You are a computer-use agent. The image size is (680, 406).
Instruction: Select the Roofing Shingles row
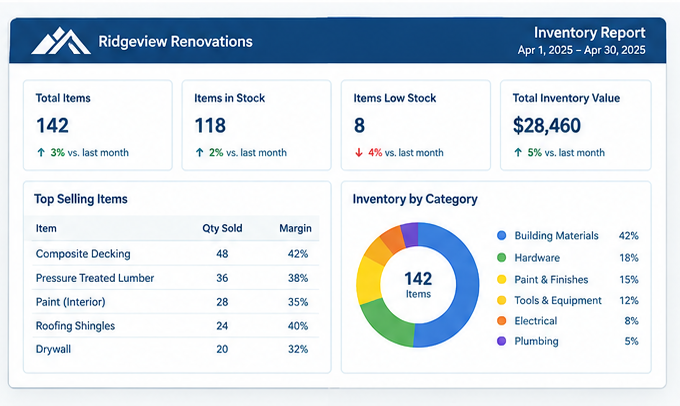175,325
